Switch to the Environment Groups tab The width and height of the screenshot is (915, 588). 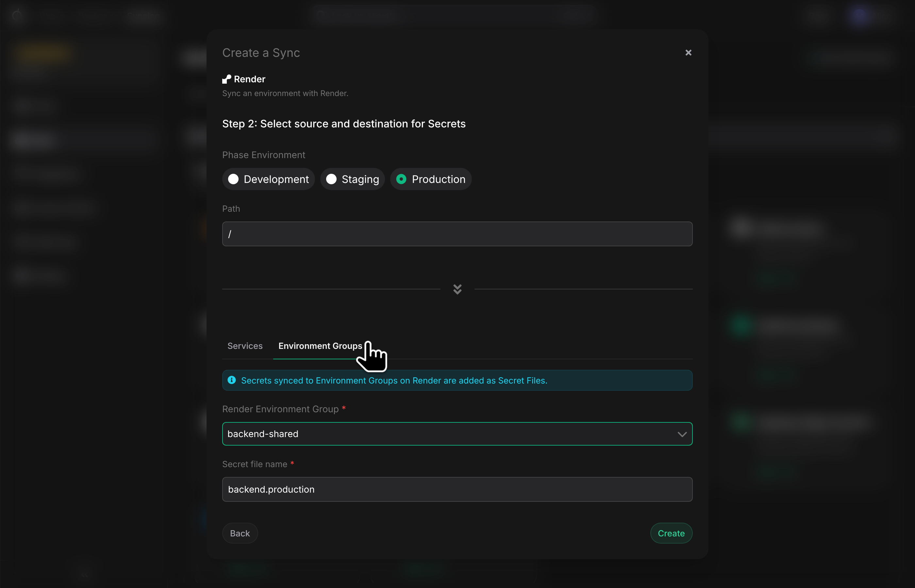[320, 346]
